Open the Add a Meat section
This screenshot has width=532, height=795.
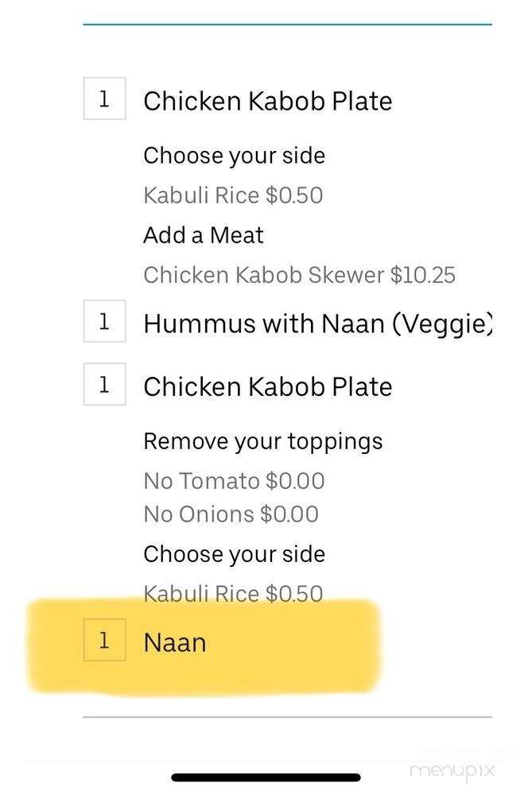(204, 235)
